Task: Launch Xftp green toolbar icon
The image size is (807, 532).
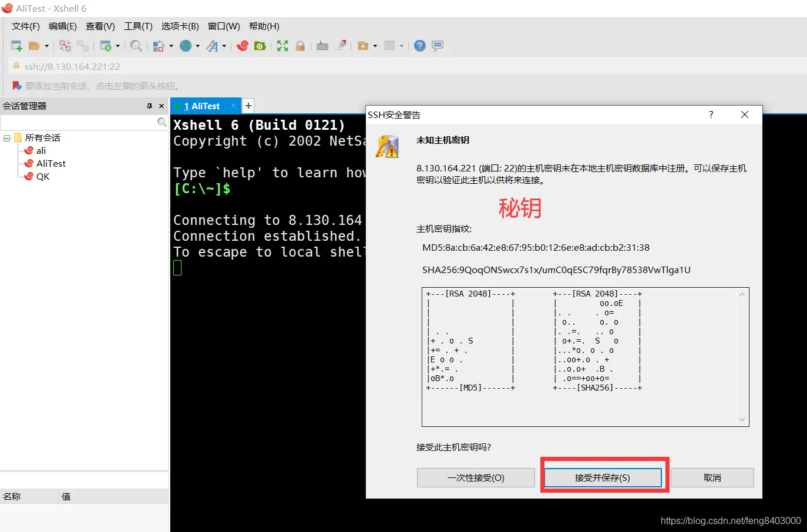Action: [x=260, y=46]
